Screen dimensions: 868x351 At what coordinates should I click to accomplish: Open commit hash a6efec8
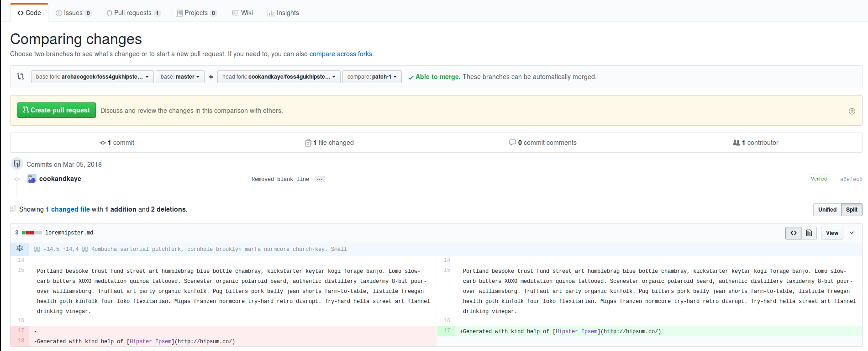point(851,179)
